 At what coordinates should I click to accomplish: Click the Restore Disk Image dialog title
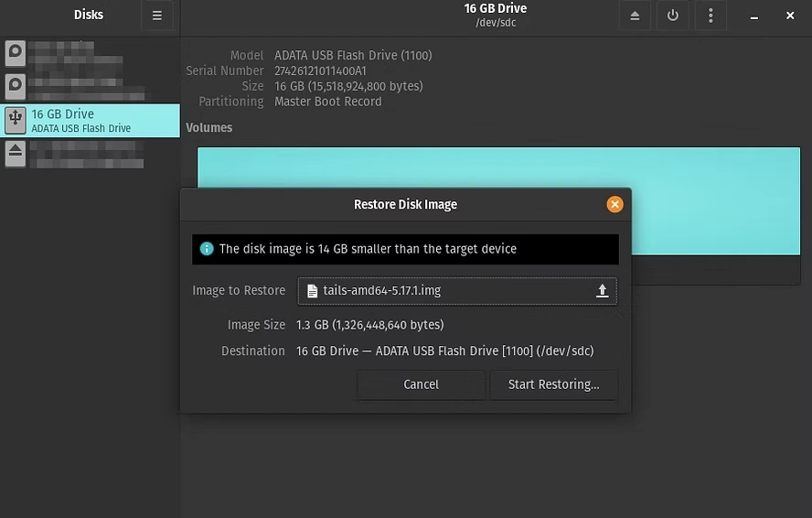coord(405,205)
